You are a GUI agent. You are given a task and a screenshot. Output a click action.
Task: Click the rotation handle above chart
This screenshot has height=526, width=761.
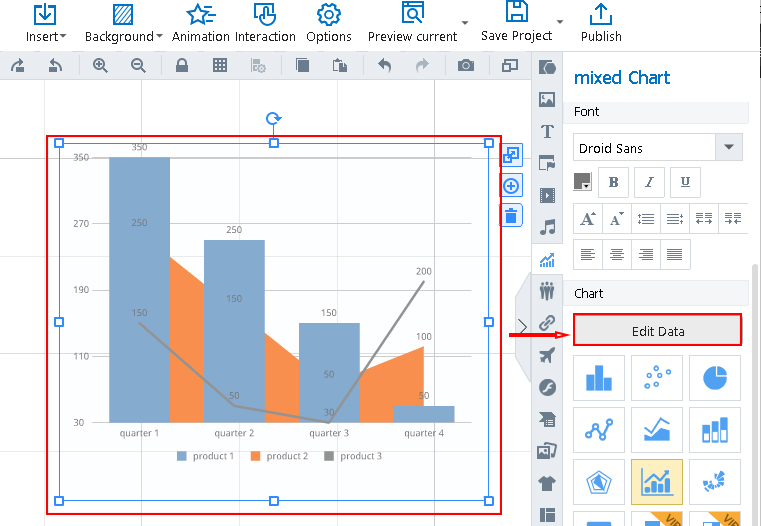274,118
